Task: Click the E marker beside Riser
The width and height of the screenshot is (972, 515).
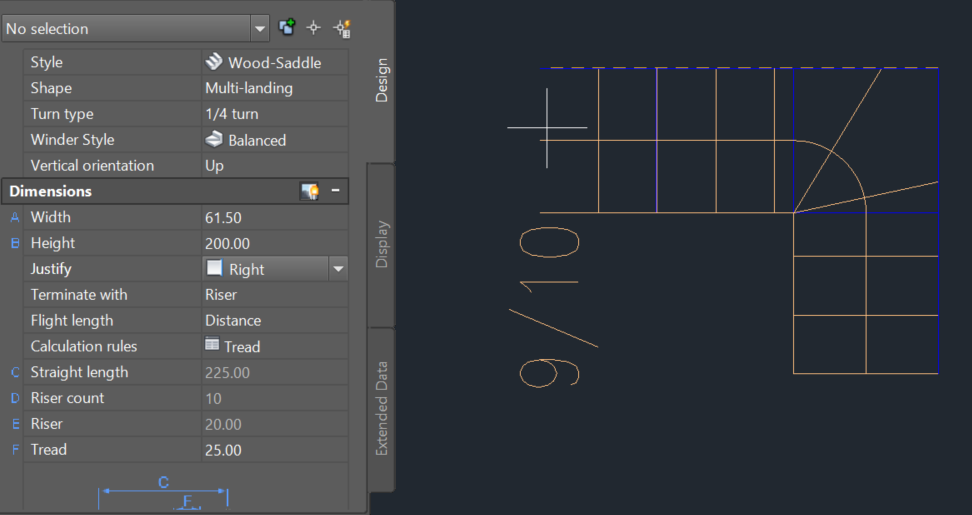Action: coord(15,425)
